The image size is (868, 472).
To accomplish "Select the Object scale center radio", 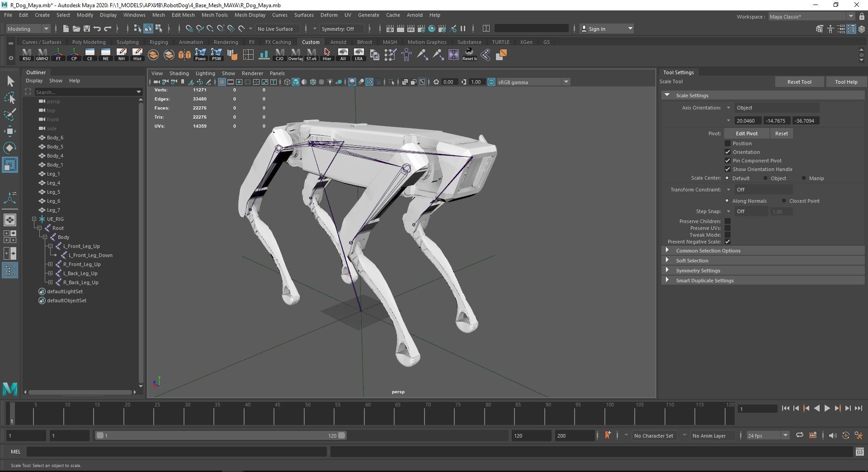I will point(765,178).
